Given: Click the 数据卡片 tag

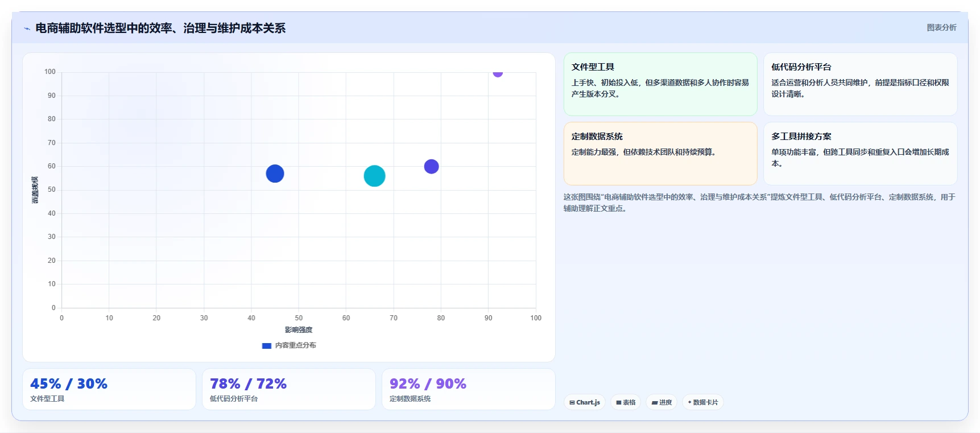Looking at the screenshot, I should pos(703,402).
